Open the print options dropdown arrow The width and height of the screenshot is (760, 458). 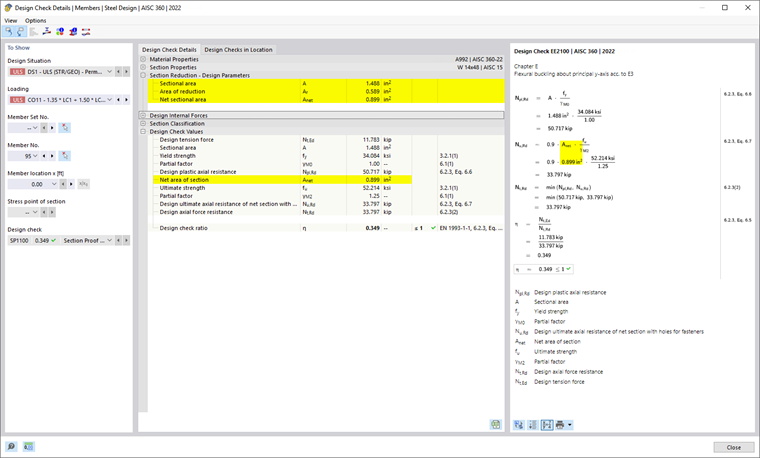pyautogui.click(x=570, y=425)
